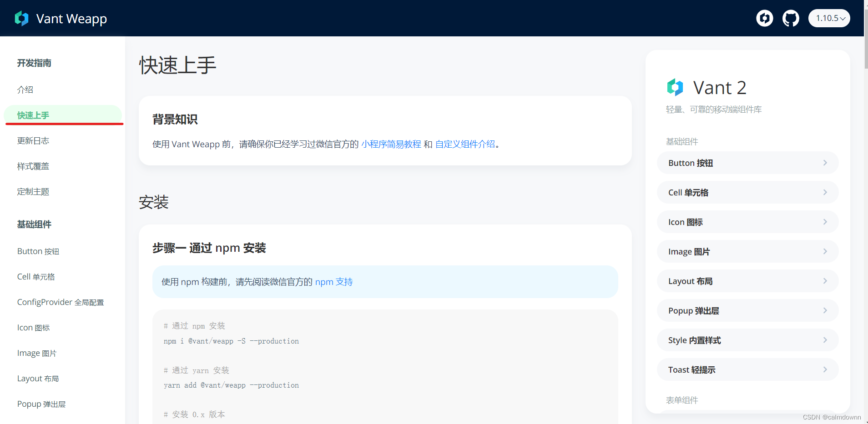Open Popup 弹出层 in the sidebar
This screenshot has width=868, height=424.
point(41,404)
